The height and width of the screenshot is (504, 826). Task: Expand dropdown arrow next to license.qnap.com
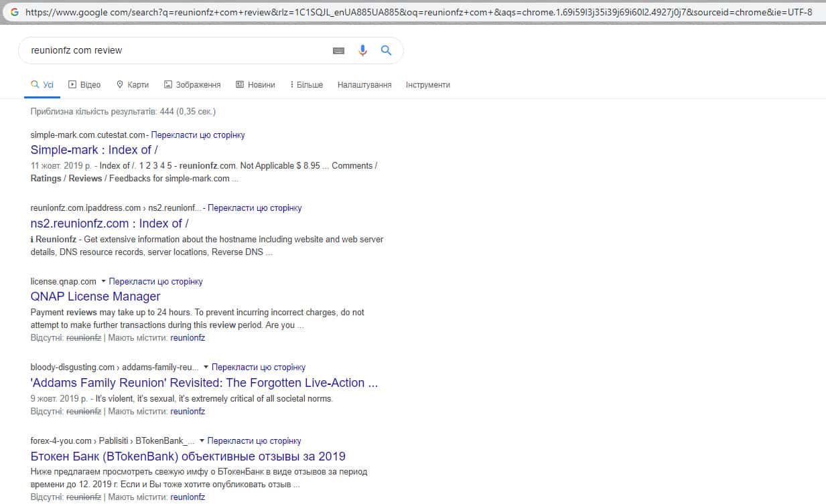tap(103, 282)
